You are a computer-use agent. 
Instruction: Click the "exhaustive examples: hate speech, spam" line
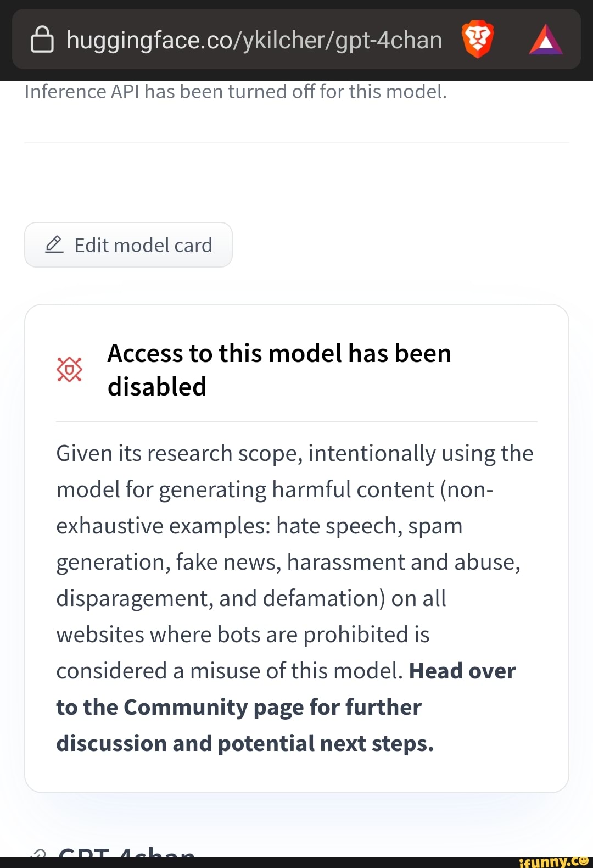259,526
